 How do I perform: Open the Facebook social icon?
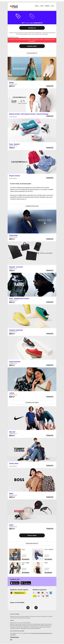click(x=36, y=608)
